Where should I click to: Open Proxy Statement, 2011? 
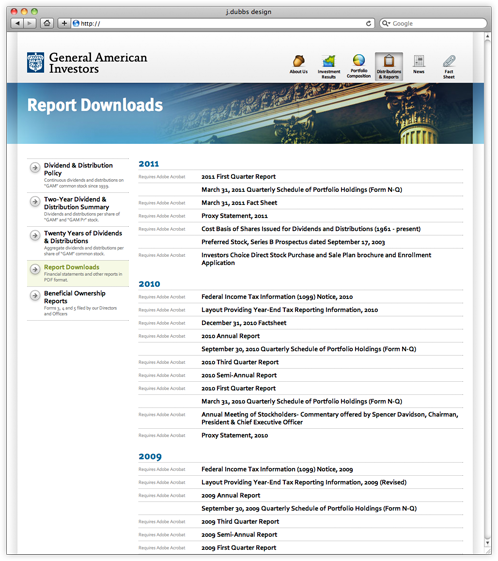[234, 216]
